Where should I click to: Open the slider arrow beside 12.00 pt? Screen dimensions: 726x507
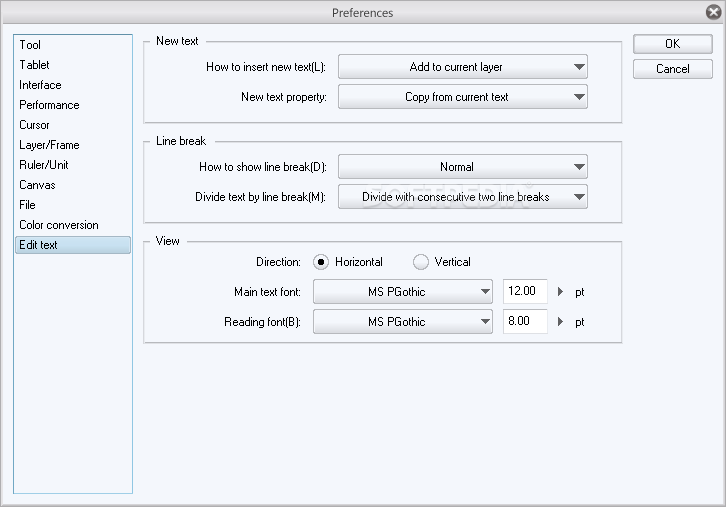pos(560,292)
